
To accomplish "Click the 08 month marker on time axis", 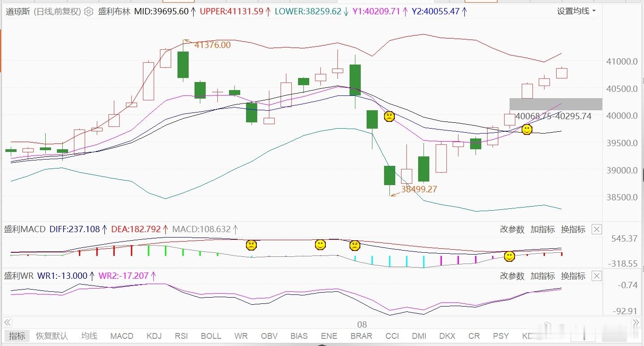I will pos(362,324).
